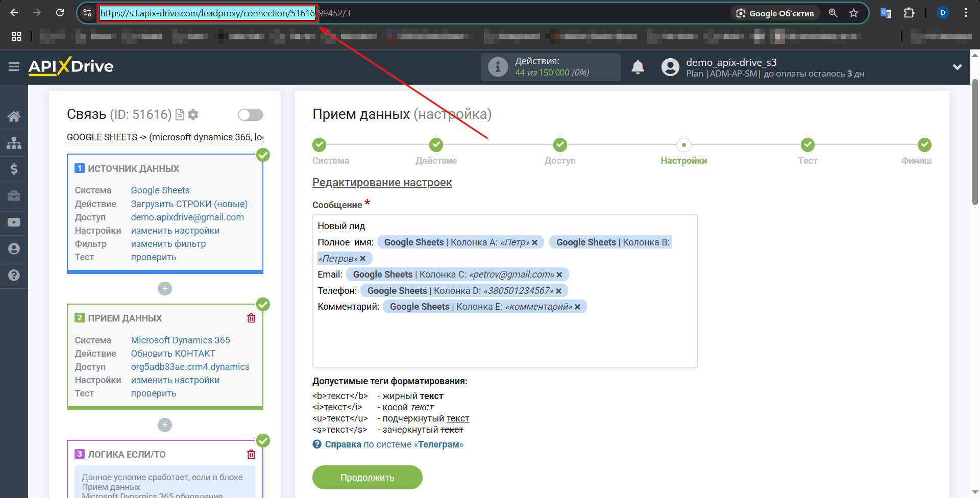Open demo.apixdrive@gmail.com access link
980x498 pixels.
pos(187,217)
